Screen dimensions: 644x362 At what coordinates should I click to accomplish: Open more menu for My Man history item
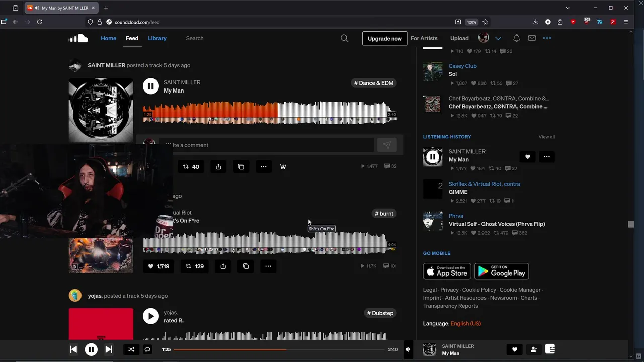click(x=547, y=157)
